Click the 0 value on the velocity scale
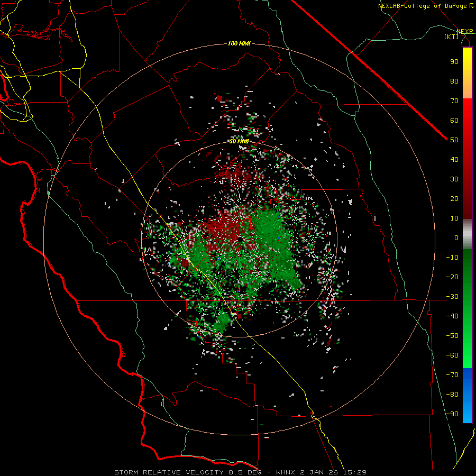Image resolution: width=476 pixels, height=476 pixels. pos(456,237)
